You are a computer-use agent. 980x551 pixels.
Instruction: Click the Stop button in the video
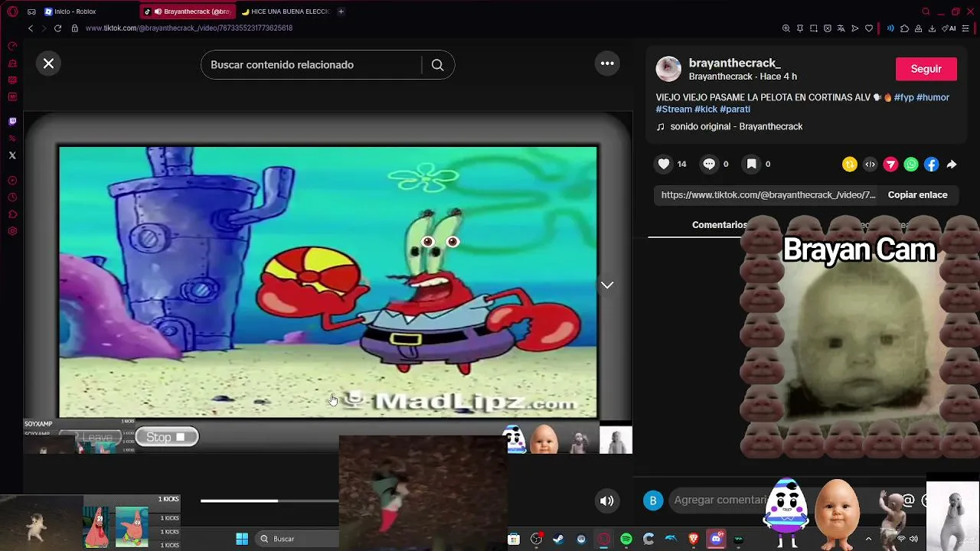click(167, 437)
